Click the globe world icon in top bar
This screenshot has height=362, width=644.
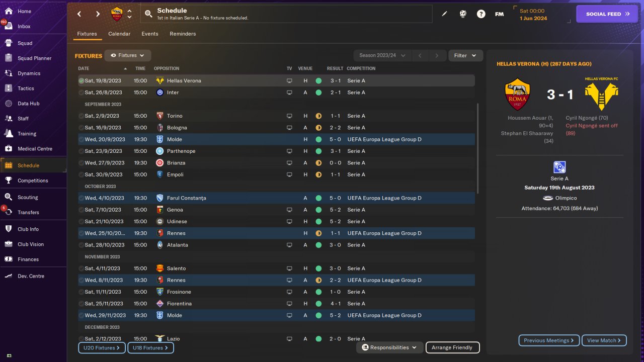(463, 14)
